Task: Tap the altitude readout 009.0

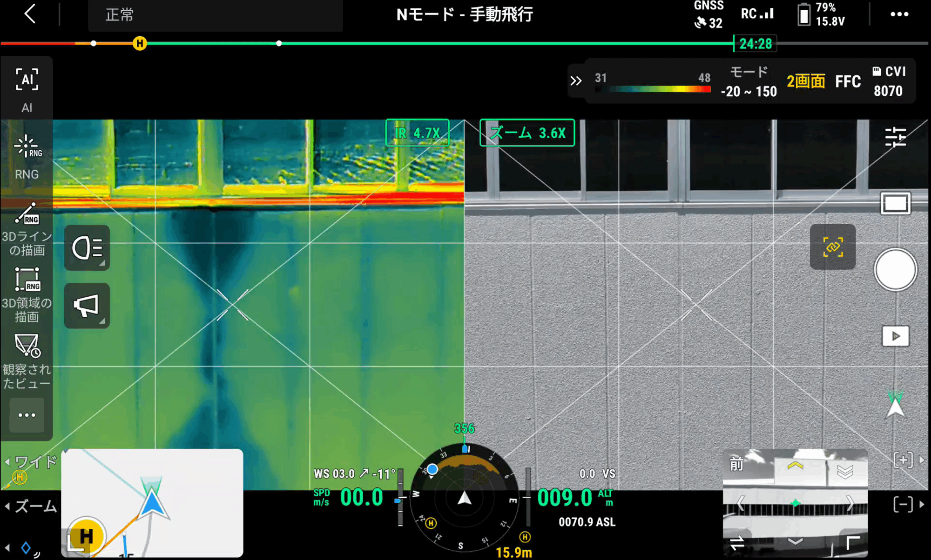Action: (x=565, y=498)
